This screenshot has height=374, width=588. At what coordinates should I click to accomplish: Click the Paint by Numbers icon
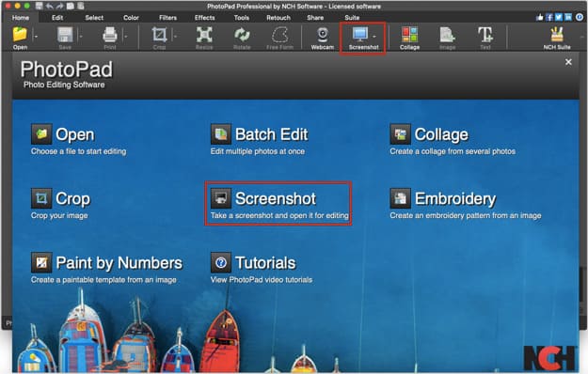(41, 262)
